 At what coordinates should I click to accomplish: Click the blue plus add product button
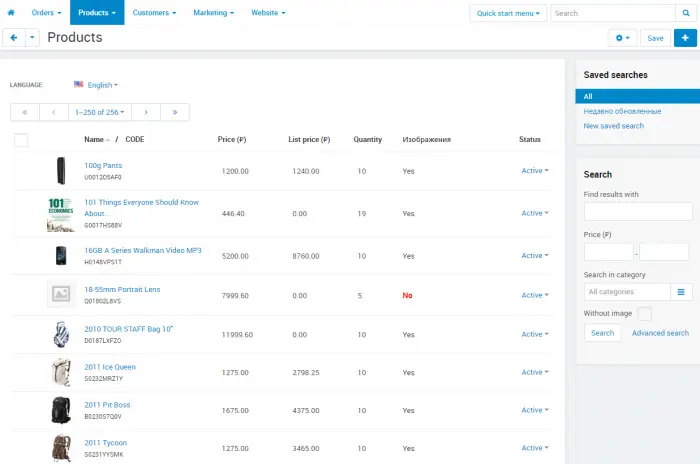(x=685, y=37)
